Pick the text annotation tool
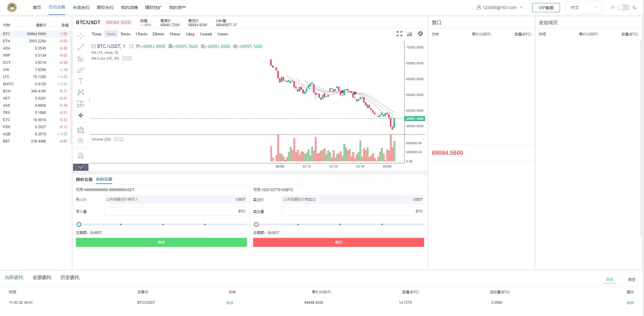This screenshot has width=644, height=316. tap(81, 81)
